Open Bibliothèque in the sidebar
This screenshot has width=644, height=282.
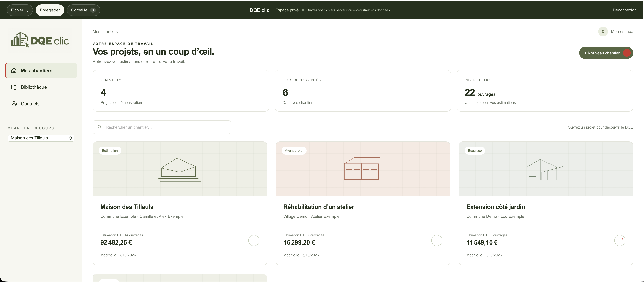41,87
